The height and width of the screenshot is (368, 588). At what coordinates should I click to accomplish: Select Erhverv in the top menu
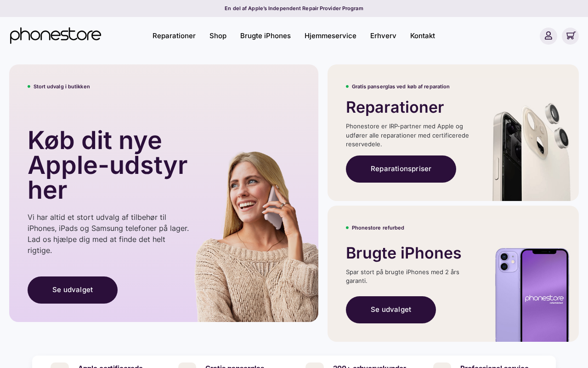[383, 36]
